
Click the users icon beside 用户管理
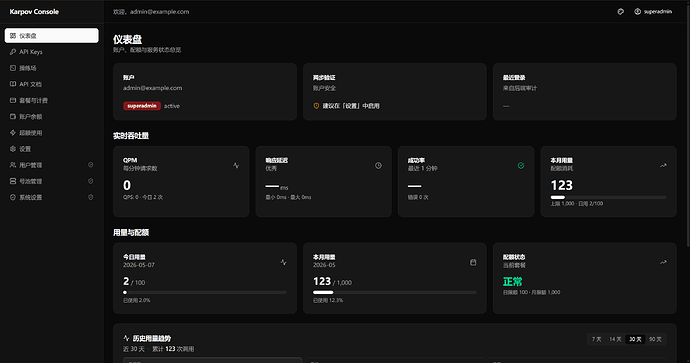click(x=13, y=165)
